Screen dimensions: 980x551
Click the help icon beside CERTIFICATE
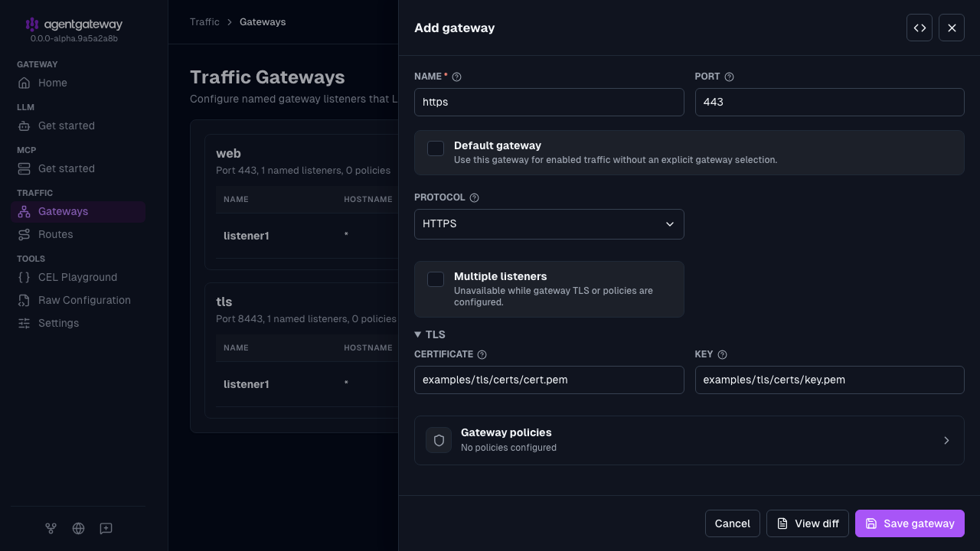[x=482, y=354]
